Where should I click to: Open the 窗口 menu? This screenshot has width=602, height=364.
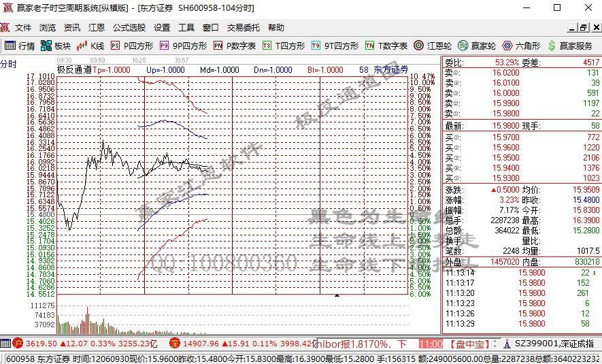[x=211, y=28]
